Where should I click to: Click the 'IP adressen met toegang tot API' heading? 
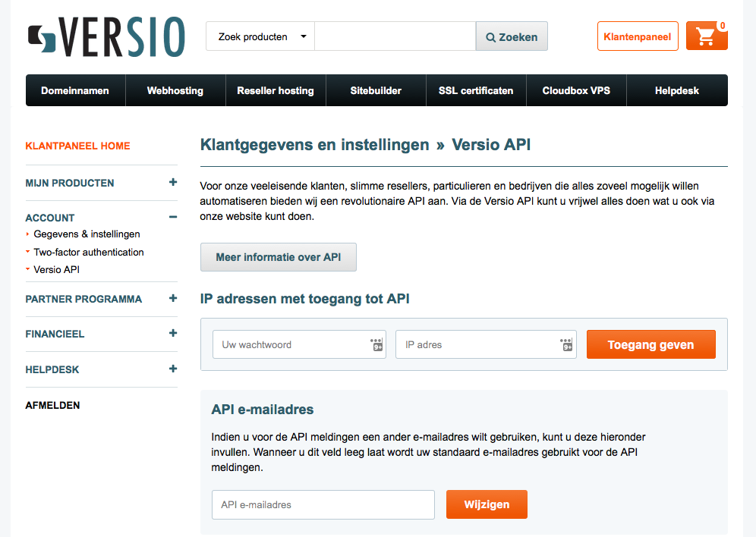(304, 299)
